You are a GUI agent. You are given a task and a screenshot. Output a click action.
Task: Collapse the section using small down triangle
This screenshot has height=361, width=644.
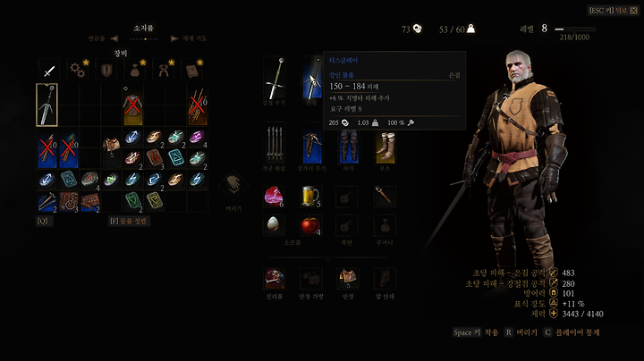click(328, 259)
